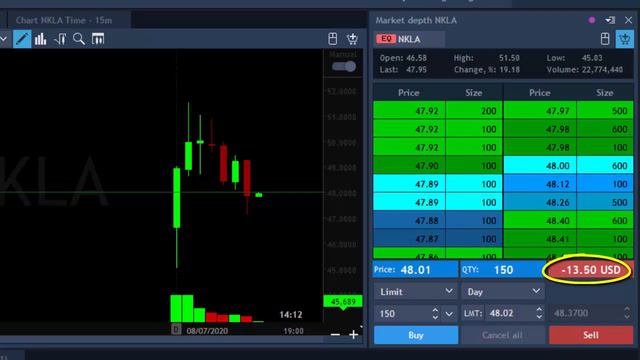This screenshot has width=640, height=360.
Task: Click the Volume 22,774,440 value
Action: coord(602,69)
